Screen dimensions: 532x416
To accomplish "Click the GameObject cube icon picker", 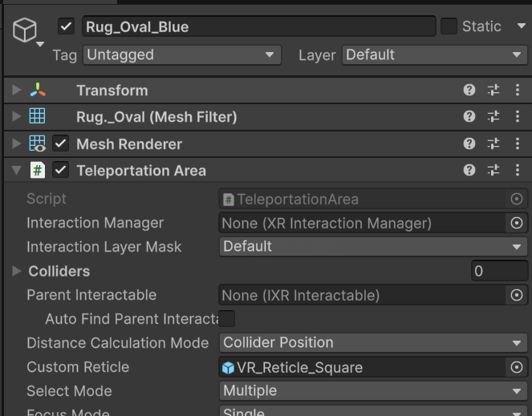I will (25, 31).
